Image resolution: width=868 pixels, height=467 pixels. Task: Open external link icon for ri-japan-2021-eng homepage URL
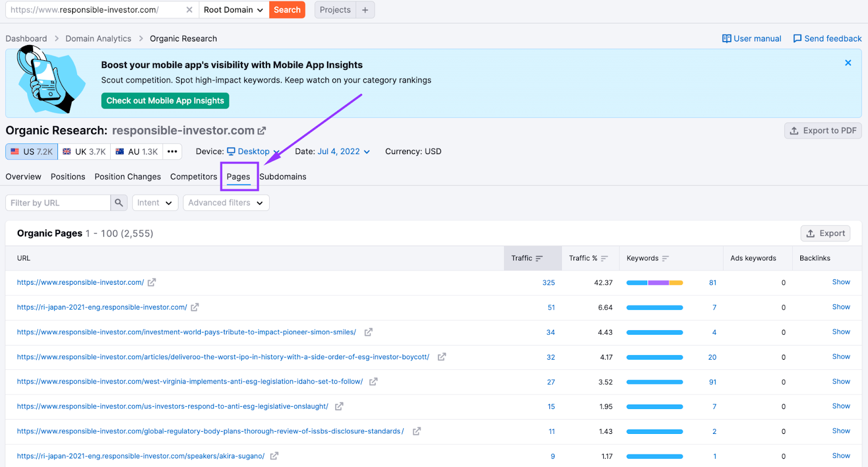[x=195, y=308]
